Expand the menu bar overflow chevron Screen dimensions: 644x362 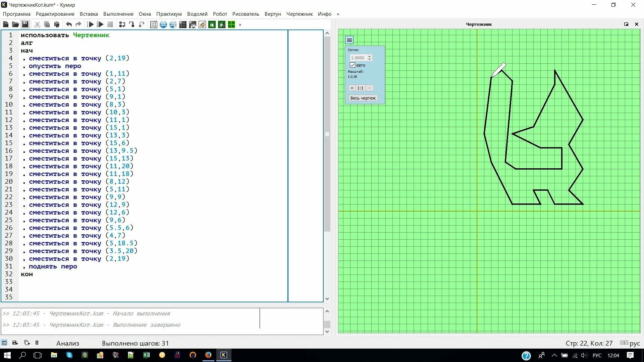(x=338, y=14)
